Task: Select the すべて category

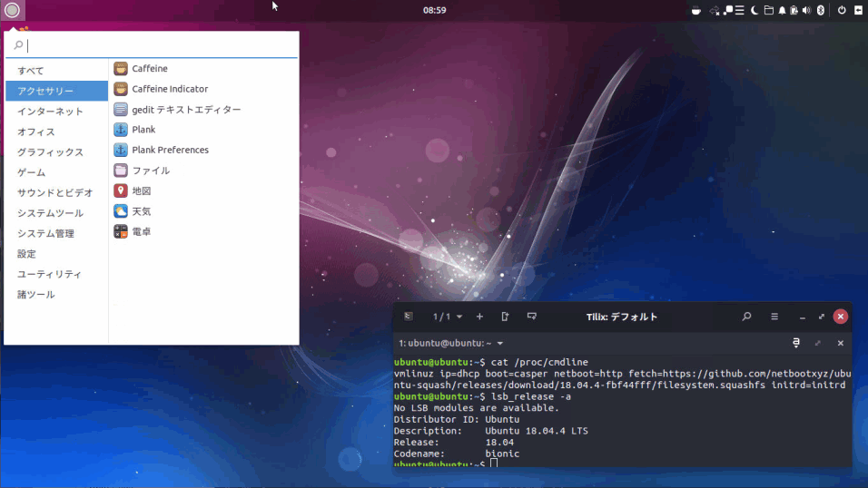Action: click(56, 70)
